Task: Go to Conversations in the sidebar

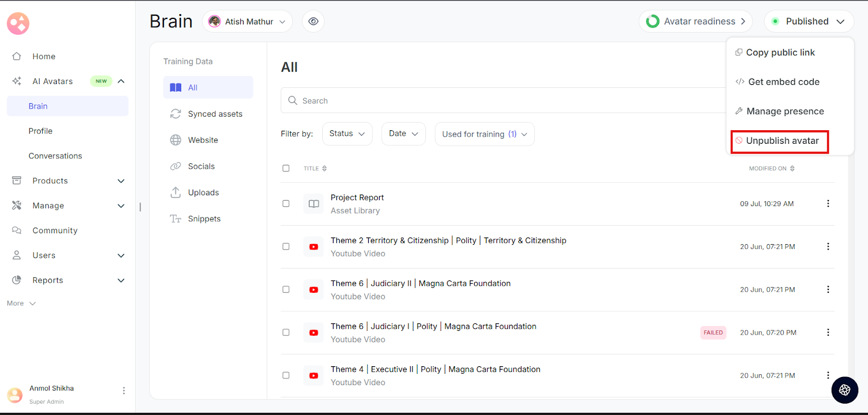Action: pos(55,156)
